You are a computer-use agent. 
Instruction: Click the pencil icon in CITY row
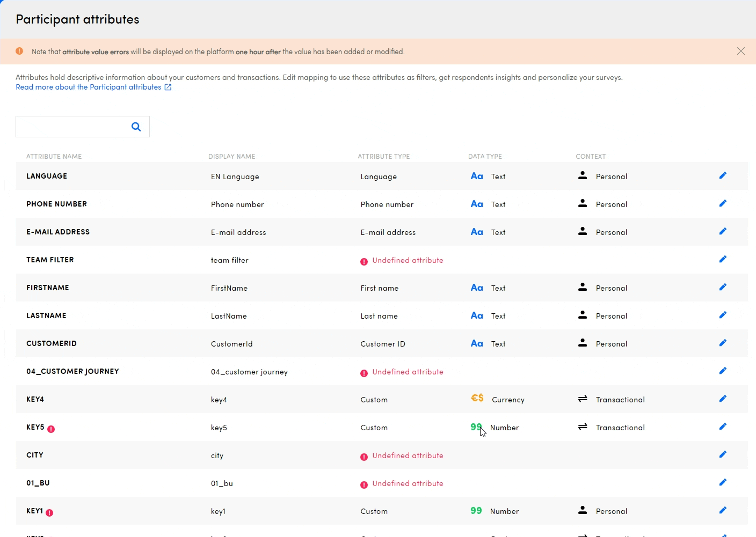(x=723, y=454)
